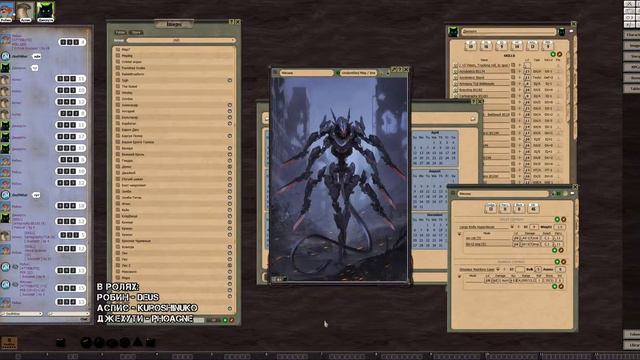Open the second dropdown under the chat log

[68, 314]
